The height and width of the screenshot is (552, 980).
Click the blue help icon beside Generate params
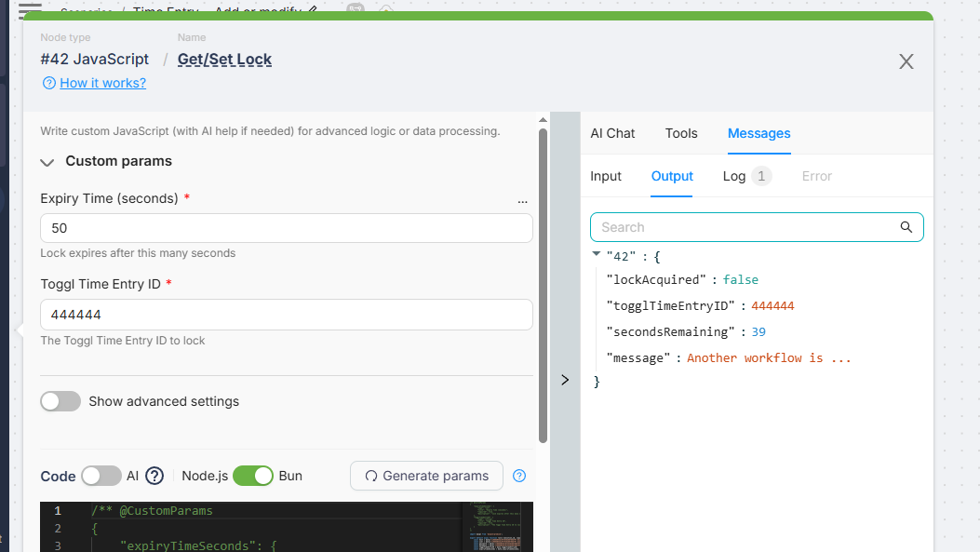click(x=519, y=476)
